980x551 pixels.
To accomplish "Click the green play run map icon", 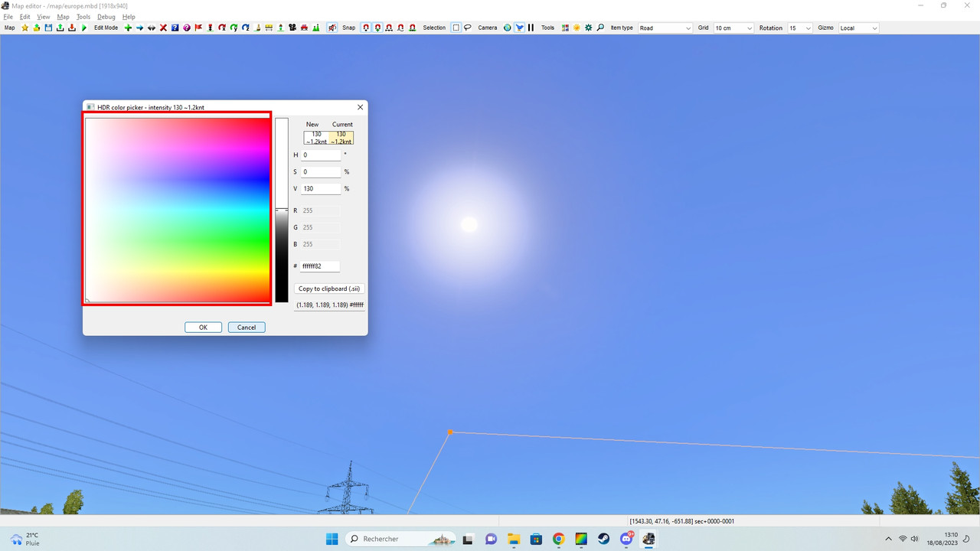I will (83, 28).
